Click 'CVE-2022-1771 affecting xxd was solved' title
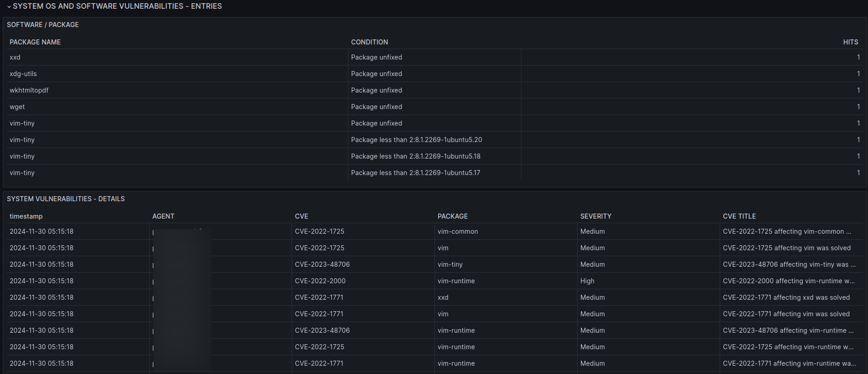 point(786,297)
